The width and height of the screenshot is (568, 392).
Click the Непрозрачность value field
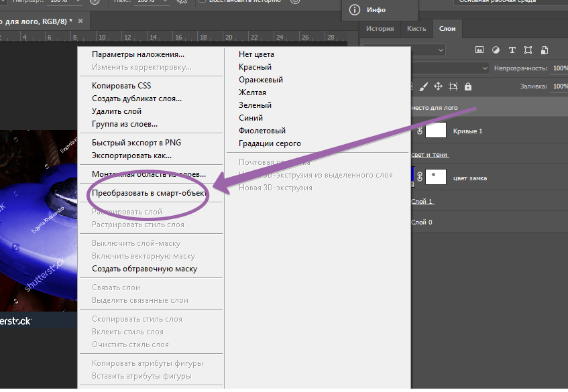[559, 68]
